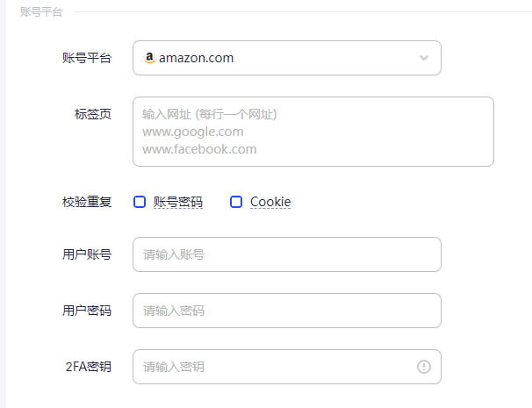Click the 用户密码 field label

click(x=87, y=311)
